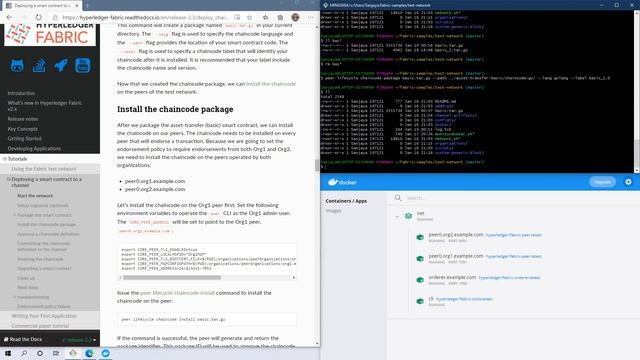Click orderer.example.com container icon
Image resolution: width=640 pixels, height=360 pixels.
coord(420,280)
